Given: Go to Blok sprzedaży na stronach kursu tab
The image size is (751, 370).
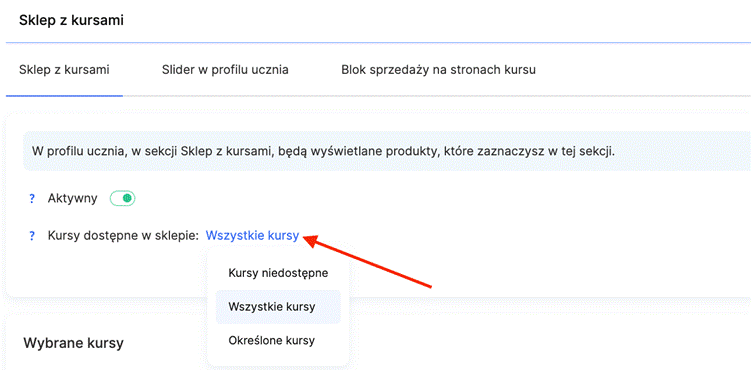Looking at the screenshot, I should click(438, 70).
